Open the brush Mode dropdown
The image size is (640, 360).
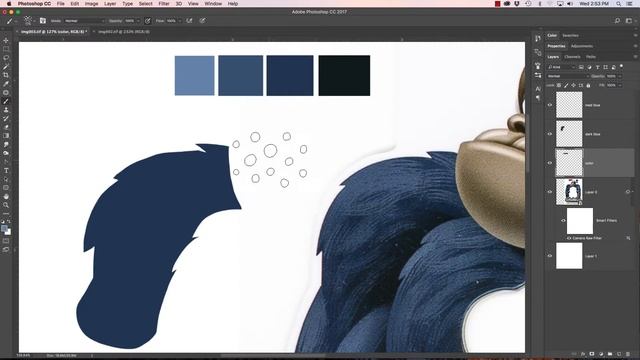pos(84,20)
